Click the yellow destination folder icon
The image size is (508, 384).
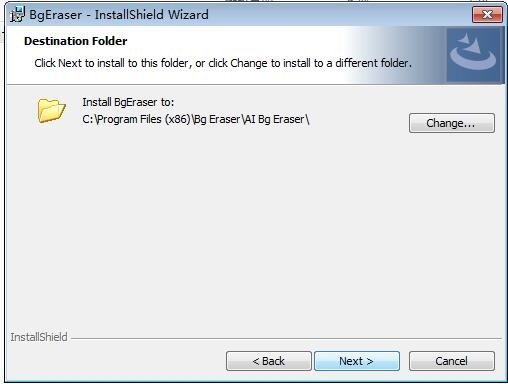coord(51,110)
